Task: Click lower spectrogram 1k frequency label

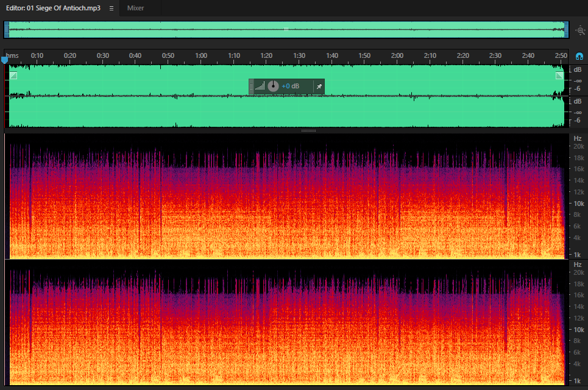Action: (x=577, y=381)
